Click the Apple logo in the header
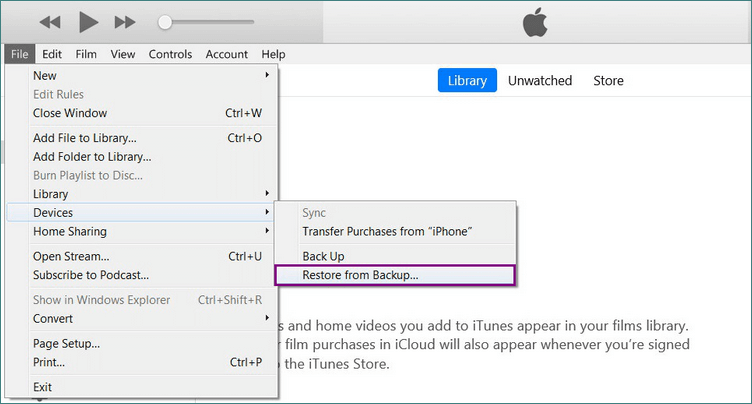The width and height of the screenshot is (752, 404). (x=535, y=22)
